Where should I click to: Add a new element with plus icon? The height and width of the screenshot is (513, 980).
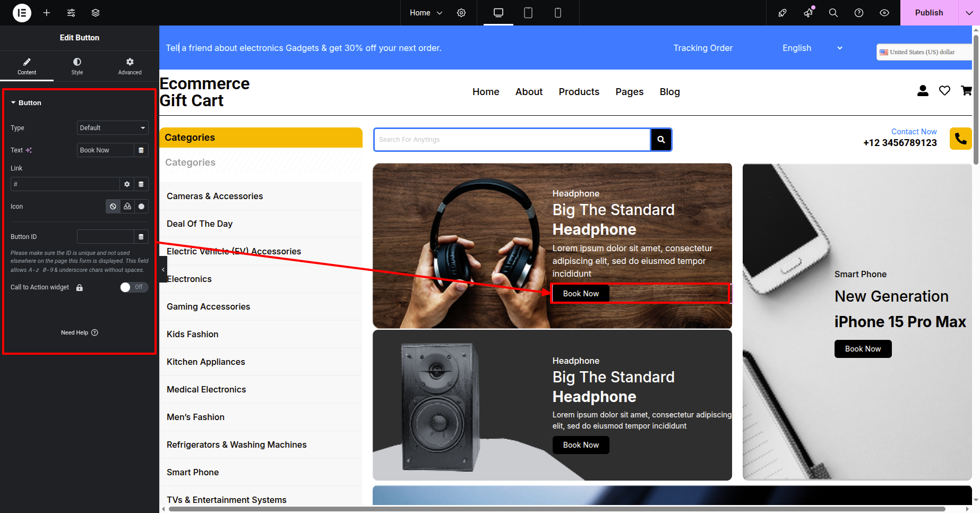pos(47,13)
